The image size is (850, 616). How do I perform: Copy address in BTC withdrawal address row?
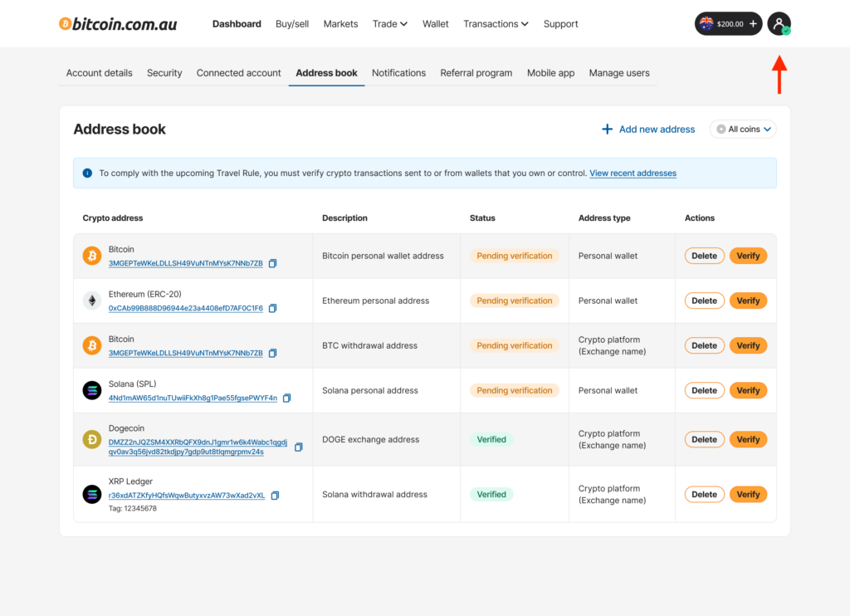(272, 353)
